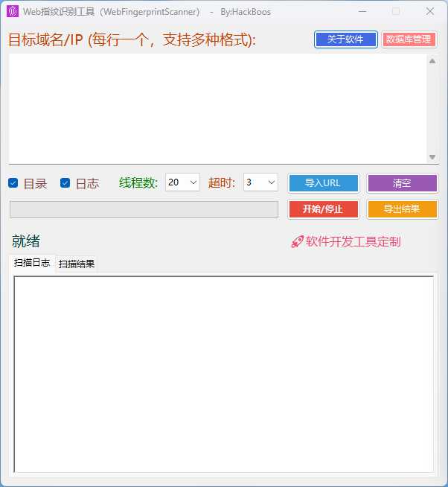
Task: Click the rocket icon beside 软件开发工具定制
Action: [297, 241]
